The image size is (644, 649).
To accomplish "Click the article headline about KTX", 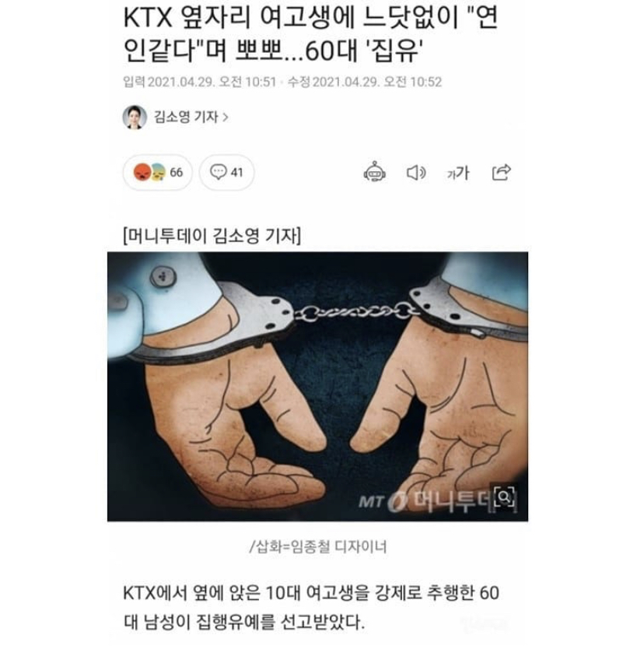I will tap(310, 34).
